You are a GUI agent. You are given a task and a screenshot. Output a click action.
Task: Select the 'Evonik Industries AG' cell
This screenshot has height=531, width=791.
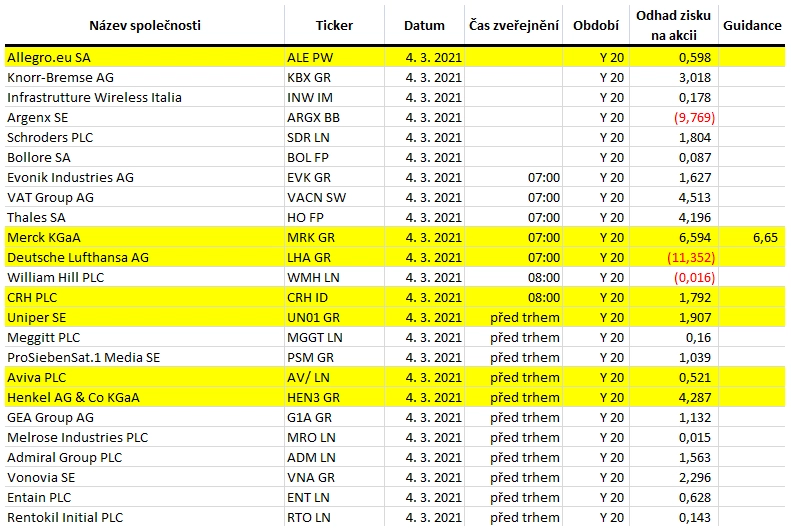145,178
